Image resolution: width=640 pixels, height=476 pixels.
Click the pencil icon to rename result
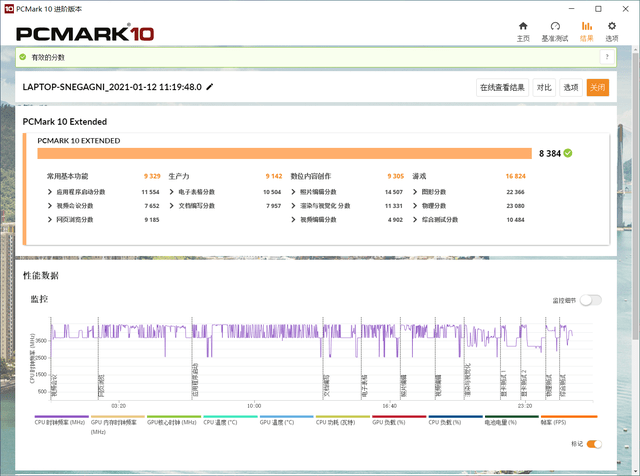point(210,87)
